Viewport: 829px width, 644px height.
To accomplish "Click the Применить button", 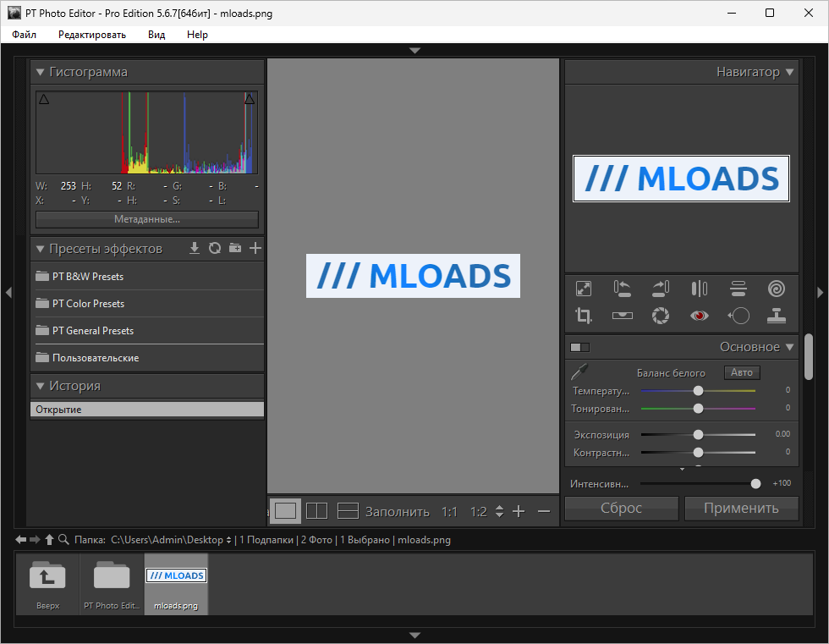I will point(742,508).
